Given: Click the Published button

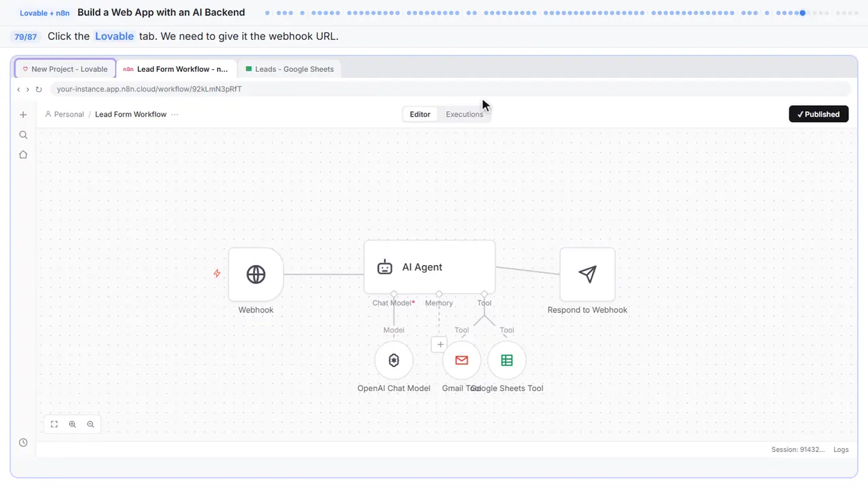Looking at the screenshot, I should 818,114.
